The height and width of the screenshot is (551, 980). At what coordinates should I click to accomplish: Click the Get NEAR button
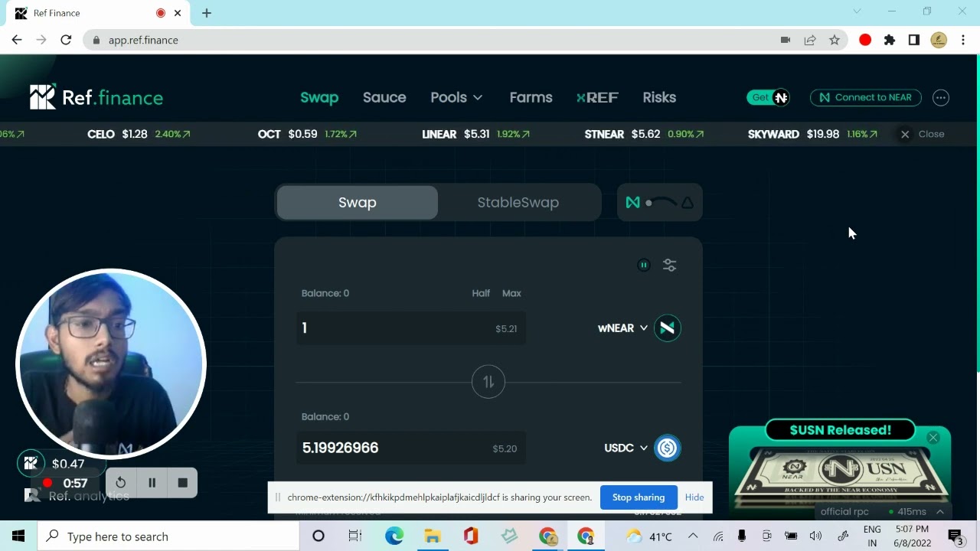click(x=769, y=97)
